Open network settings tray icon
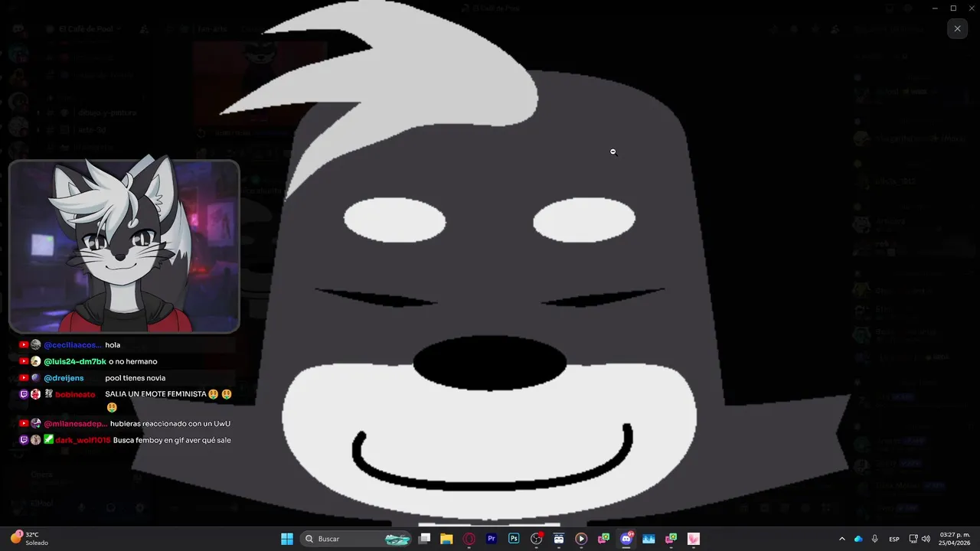Screen dimensions: 980x551 pos(913,539)
